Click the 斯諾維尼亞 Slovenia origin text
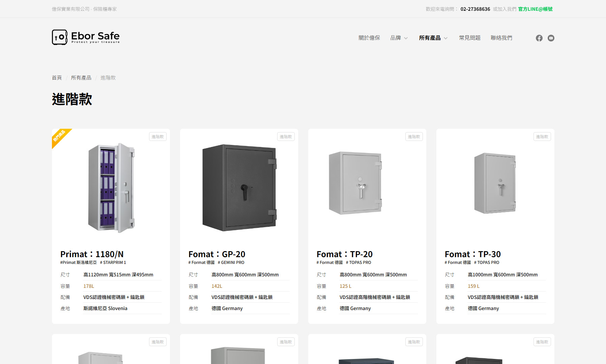606x364 pixels. (105, 308)
